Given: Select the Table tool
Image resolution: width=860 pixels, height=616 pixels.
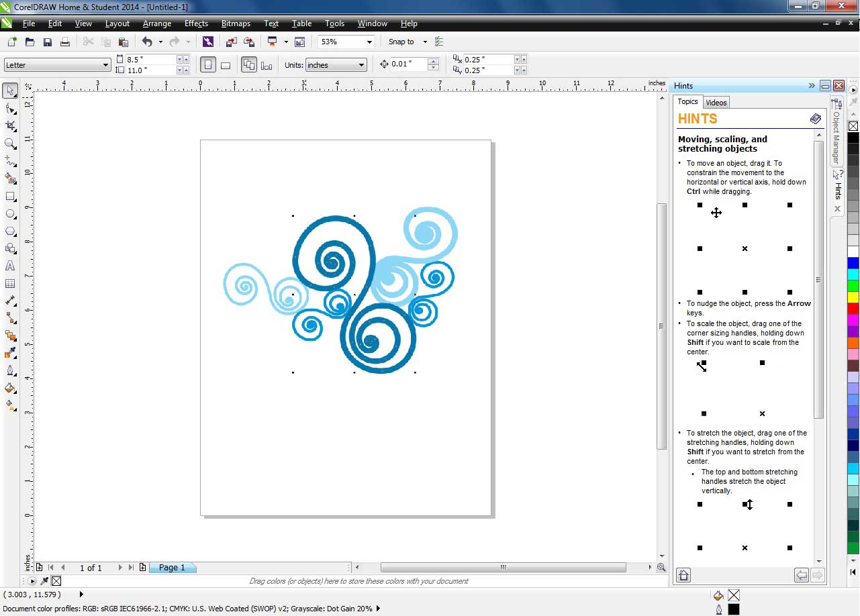Looking at the screenshot, I should point(10,284).
